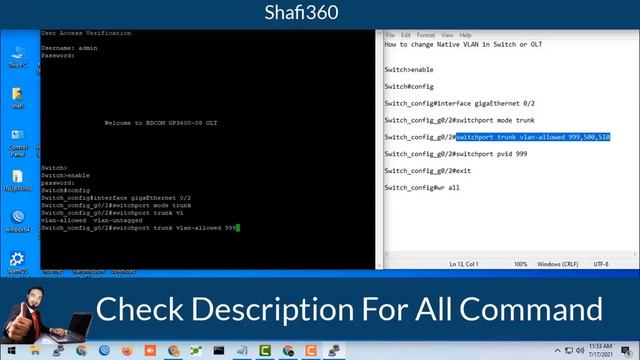Image resolution: width=640 pixels, height=360 pixels.
Task: Click highlighted 'switchport trunk vlan-allowed' text in Notepad
Action: (533, 137)
